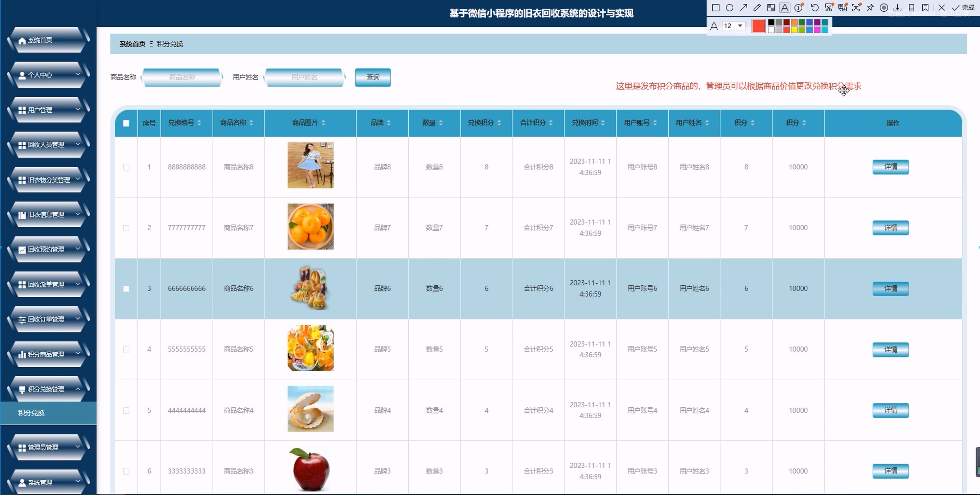Expand the 个人中心 sidebar menu

(x=48, y=75)
